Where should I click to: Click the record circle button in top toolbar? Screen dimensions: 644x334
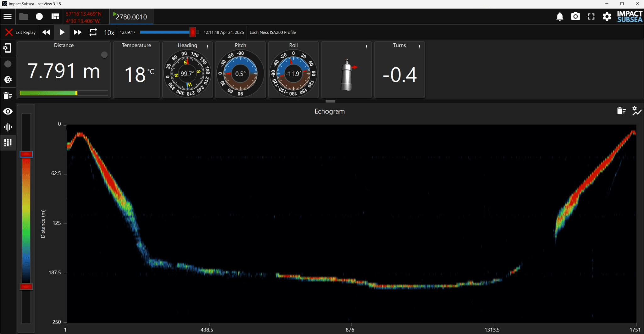click(x=39, y=17)
